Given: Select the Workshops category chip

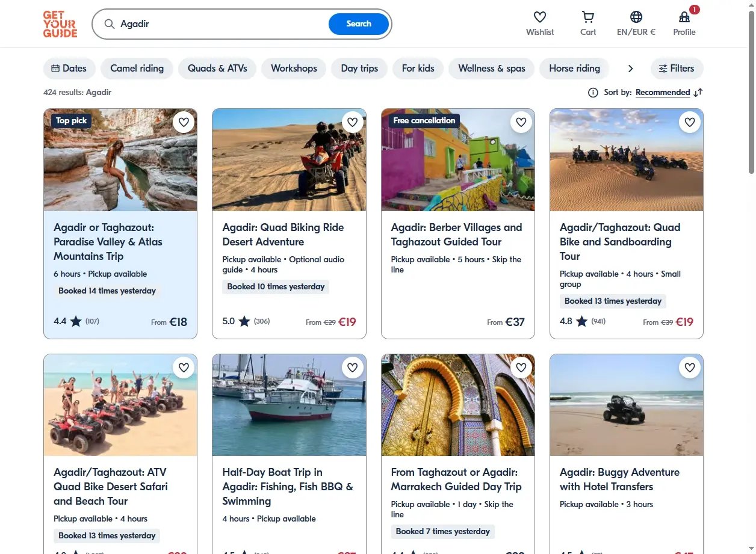Looking at the screenshot, I should (x=294, y=69).
